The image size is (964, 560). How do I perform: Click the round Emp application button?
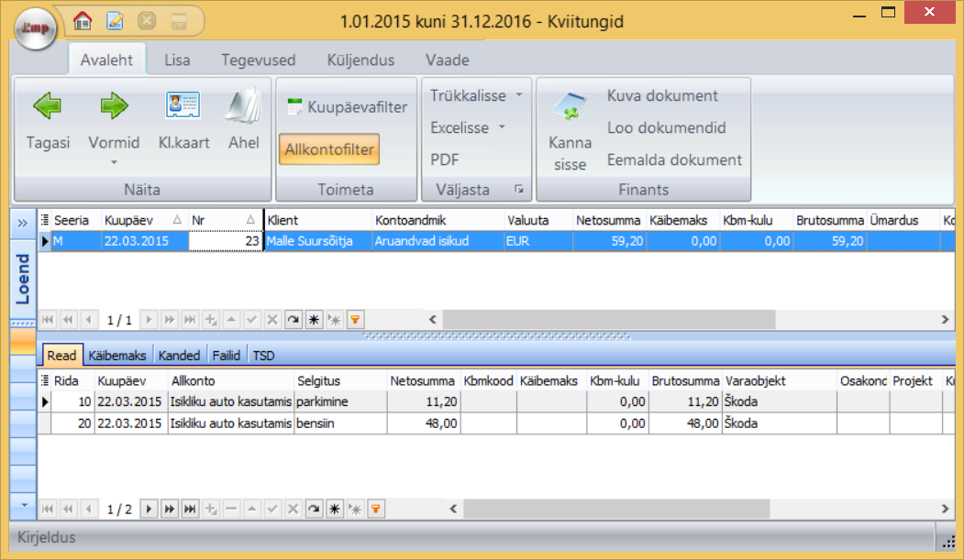point(36,28)
